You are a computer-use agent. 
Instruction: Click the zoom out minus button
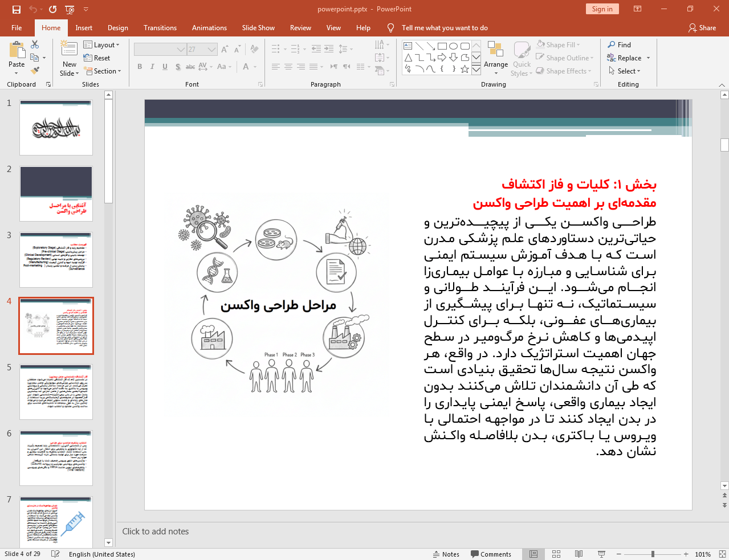[618, 554]
